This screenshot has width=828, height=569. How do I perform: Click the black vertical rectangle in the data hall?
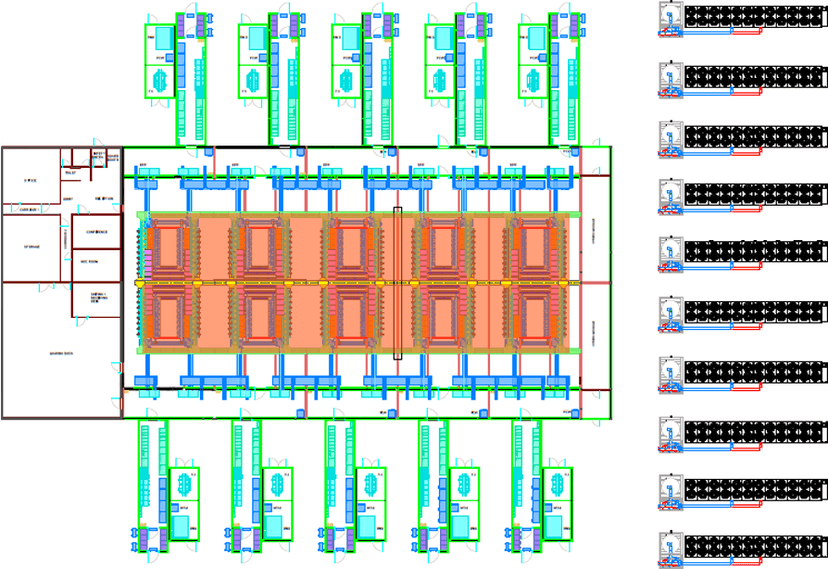398,283
